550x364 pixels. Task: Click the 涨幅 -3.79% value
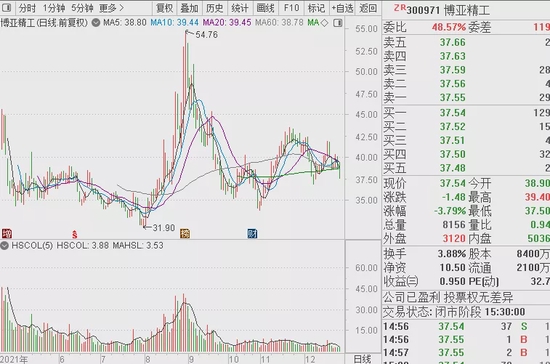click(x=450, y=211)
